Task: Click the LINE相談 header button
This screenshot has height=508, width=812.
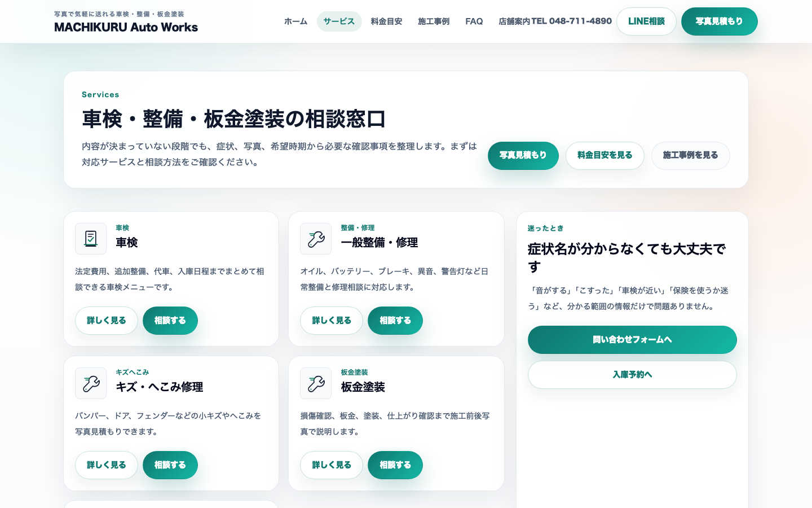Action: pyautogui.click(x=646, y=21)
